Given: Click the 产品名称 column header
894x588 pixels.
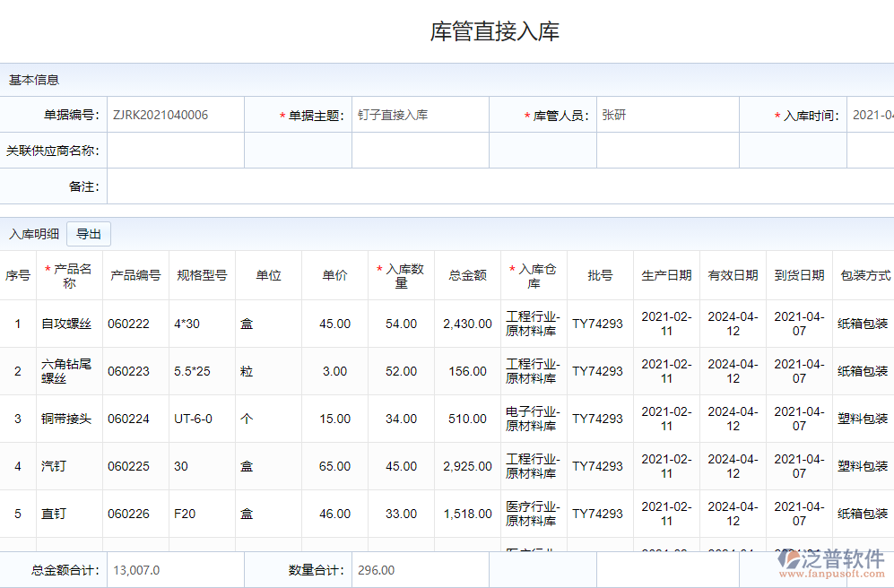Looking at the screenshot, I should pos(70,276).
